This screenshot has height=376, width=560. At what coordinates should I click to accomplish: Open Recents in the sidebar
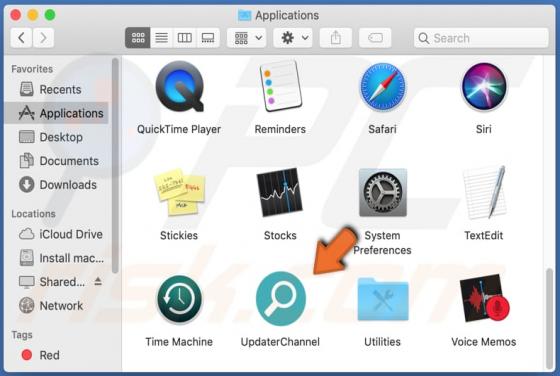point(56,89)
